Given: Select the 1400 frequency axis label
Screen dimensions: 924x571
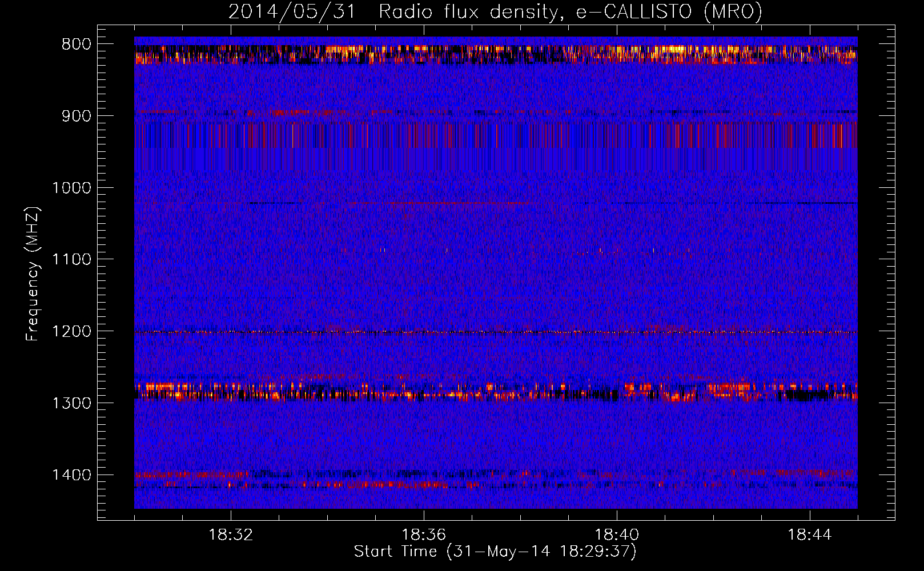Looking at the screenshot, I should [x=71, y=475].
